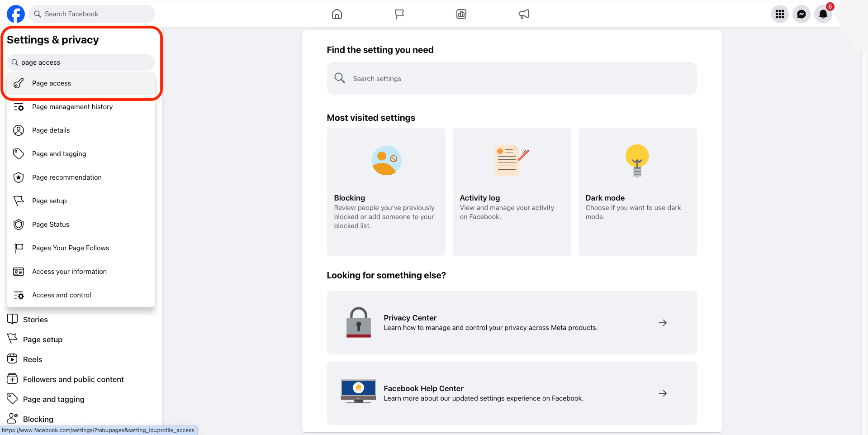This screenshot has width=868, height=435.
Task: Open Page and tagging in sidebar
Action: [81, 399]
